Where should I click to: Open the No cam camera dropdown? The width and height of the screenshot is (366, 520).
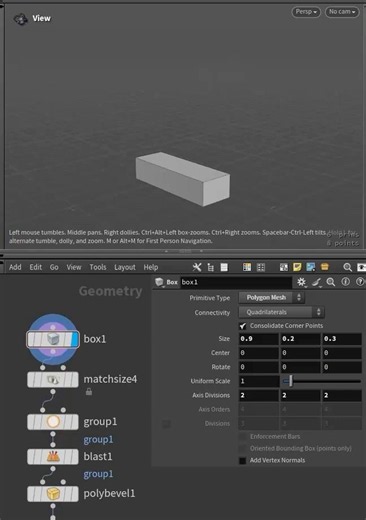click(x=342, y=12)
